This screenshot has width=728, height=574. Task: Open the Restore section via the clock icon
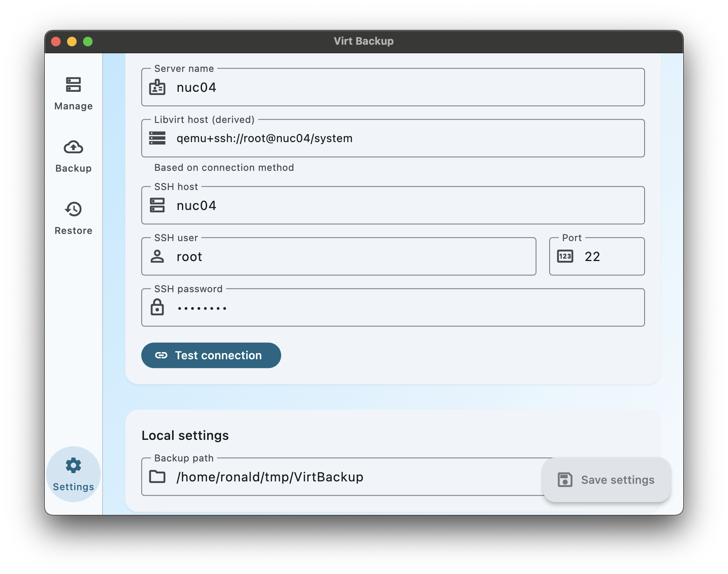click(x=73, y=209)
